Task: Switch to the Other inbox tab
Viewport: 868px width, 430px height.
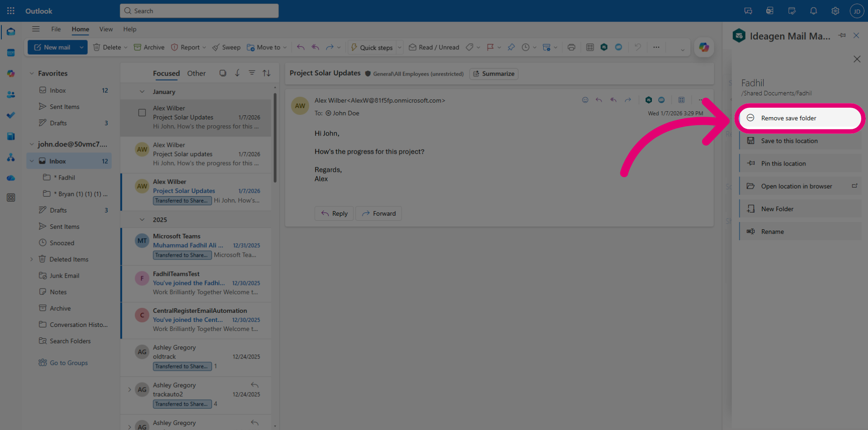Action: click(196, 73)
